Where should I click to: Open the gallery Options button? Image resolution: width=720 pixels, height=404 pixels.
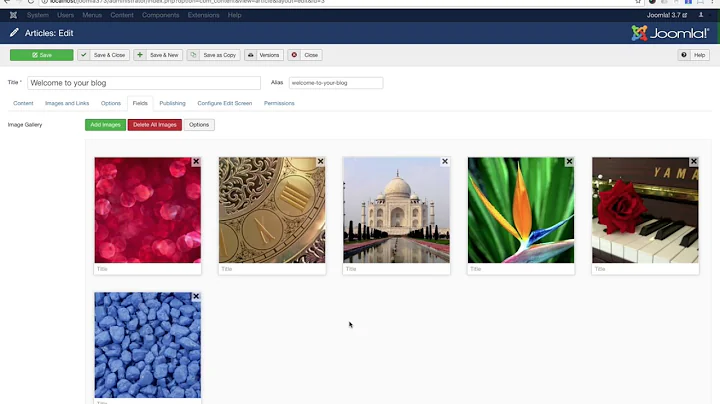point(199,125)
